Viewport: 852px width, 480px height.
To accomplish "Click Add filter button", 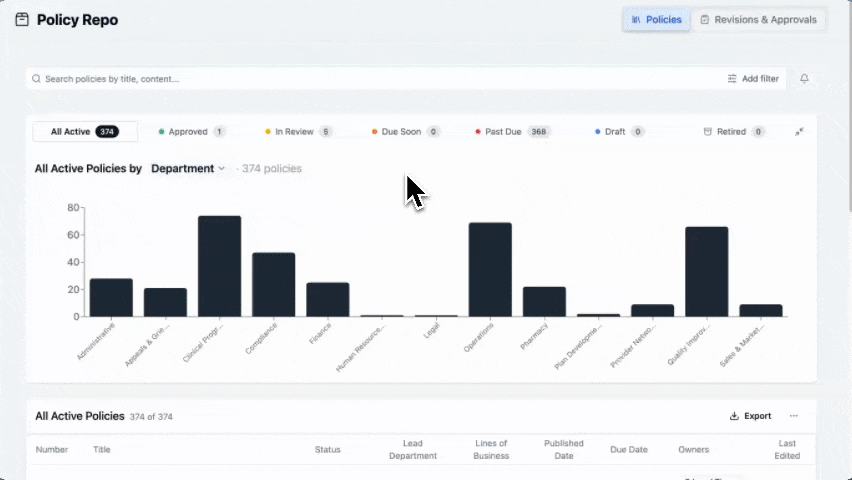I will [x=753, y=78].
